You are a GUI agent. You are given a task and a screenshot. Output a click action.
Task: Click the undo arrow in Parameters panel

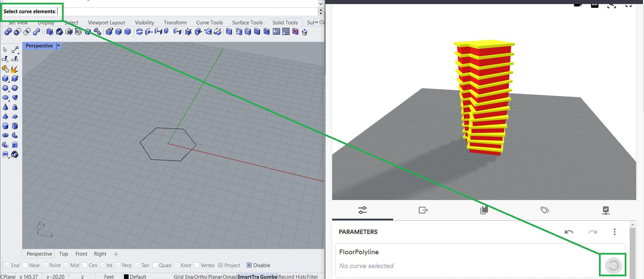569,232
